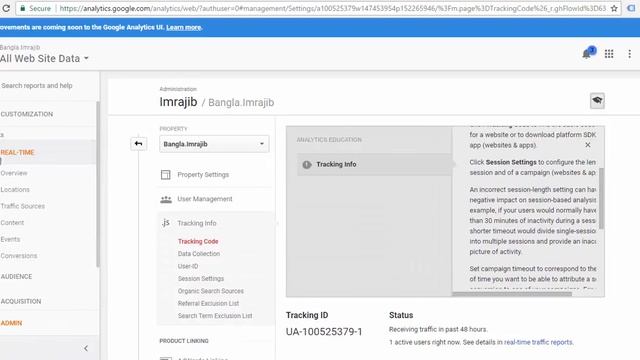Click the Learn more link in the banner
Image resolution: width=640 pixels, height=360 pixels.
(184, 27)
